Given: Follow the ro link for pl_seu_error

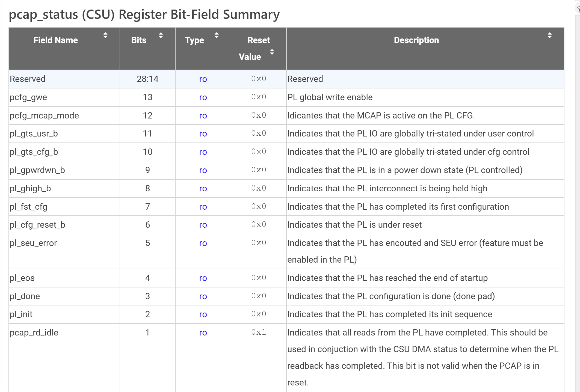Looking at the screenshot, I should coord(203,243).
